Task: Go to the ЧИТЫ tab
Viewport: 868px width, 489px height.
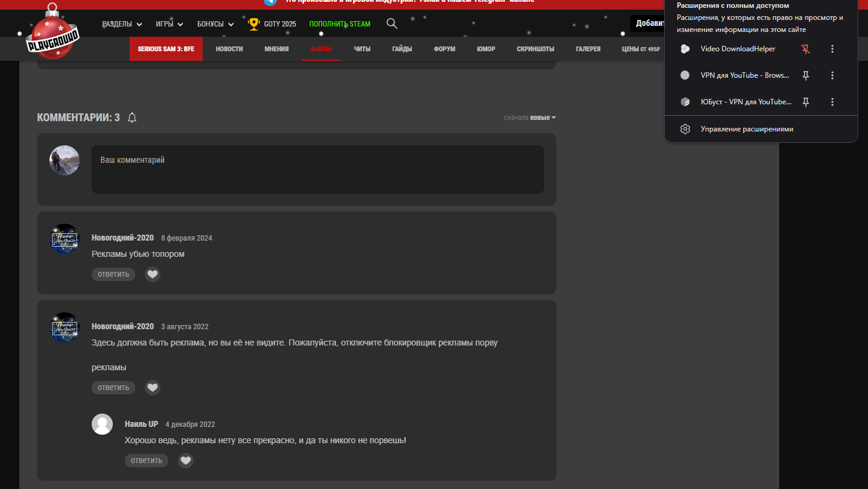Action: pyautogui.click(x=362, y=49)
